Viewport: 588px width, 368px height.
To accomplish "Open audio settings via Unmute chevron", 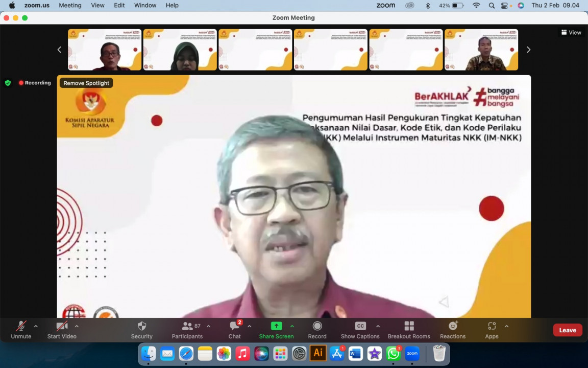I will click(x=35, y=326).
